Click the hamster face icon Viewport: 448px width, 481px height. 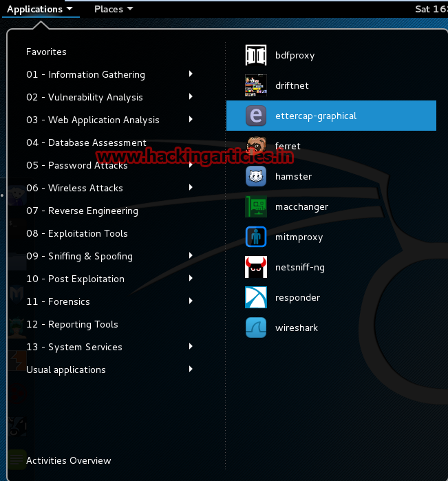(x=256, y=176)
